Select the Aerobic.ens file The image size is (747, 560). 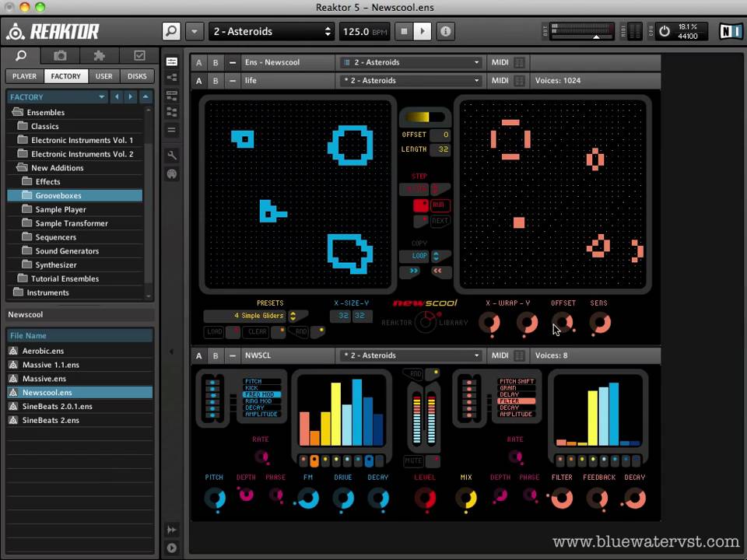click(x=79, y=351)
